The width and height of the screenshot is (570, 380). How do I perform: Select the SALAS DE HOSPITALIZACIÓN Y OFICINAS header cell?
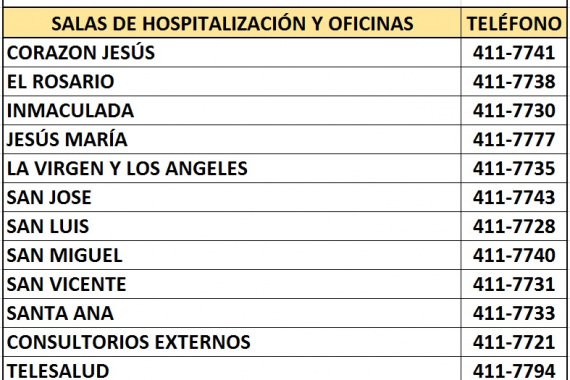point(232,23)
